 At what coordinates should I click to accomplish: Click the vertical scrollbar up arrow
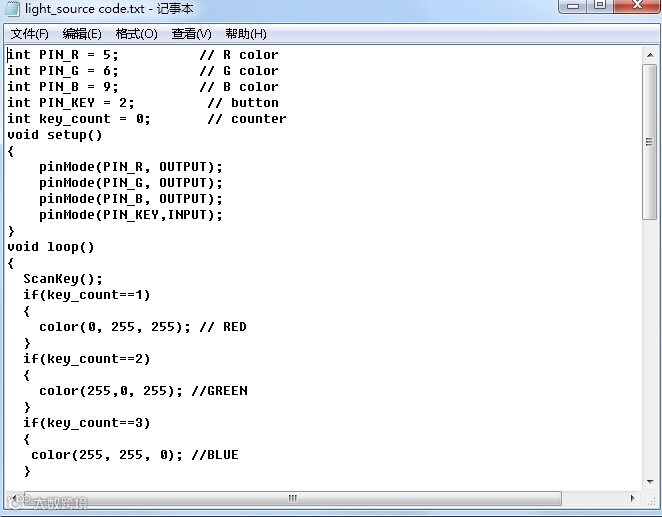(x=650, y=55)
